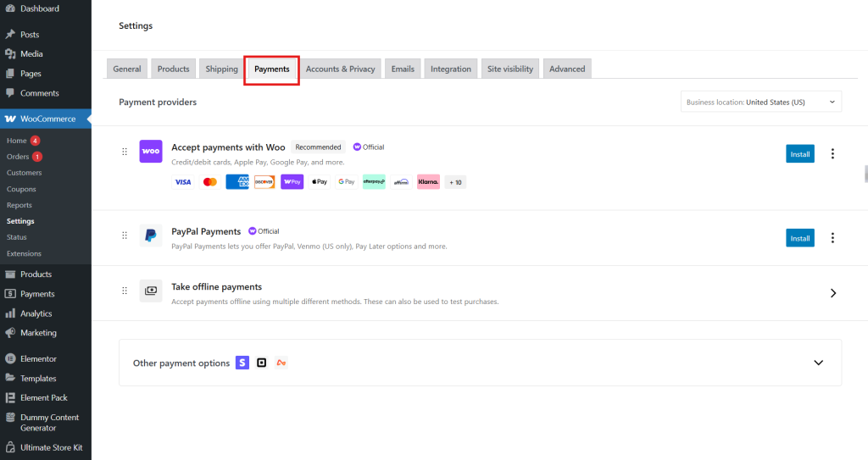
Task: Expand Take offline payments chevron
Action: [x=832, y=293]
